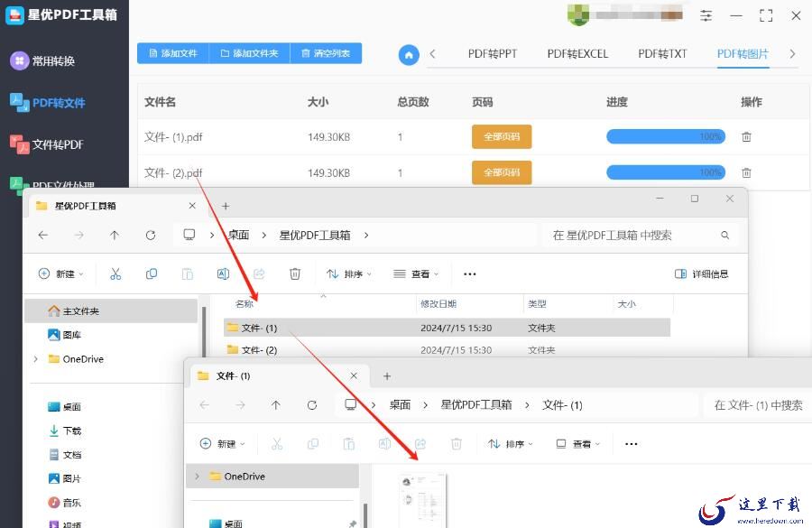Switch to the PDF转TXT tab
This screenshot has height=528, width=812.
pyautogui.click(x=662, y=54)
